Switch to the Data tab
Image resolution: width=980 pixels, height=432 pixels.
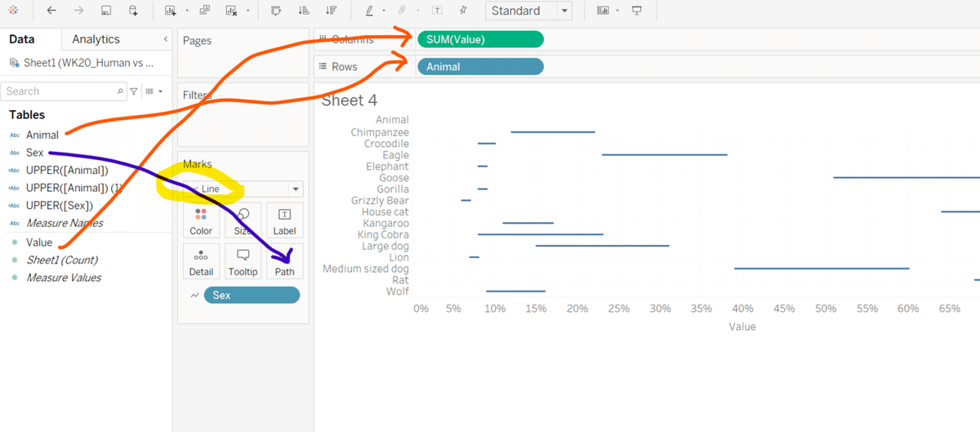click(x=22, y=39)
